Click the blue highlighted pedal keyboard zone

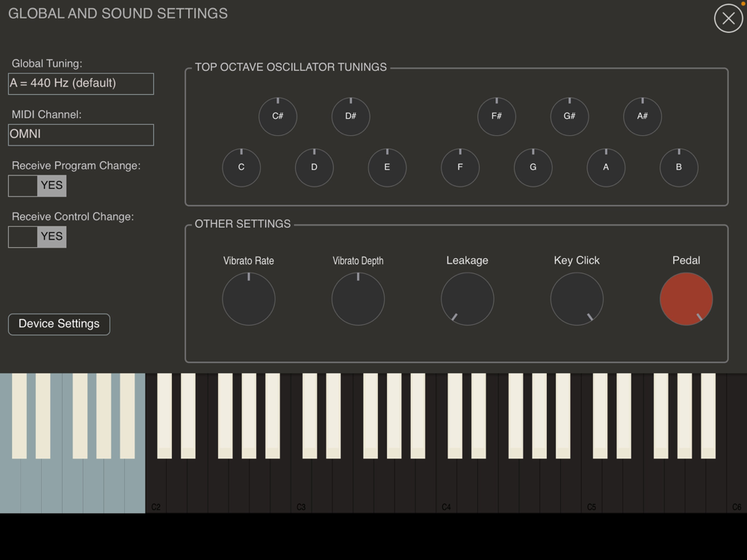point(72,443)
